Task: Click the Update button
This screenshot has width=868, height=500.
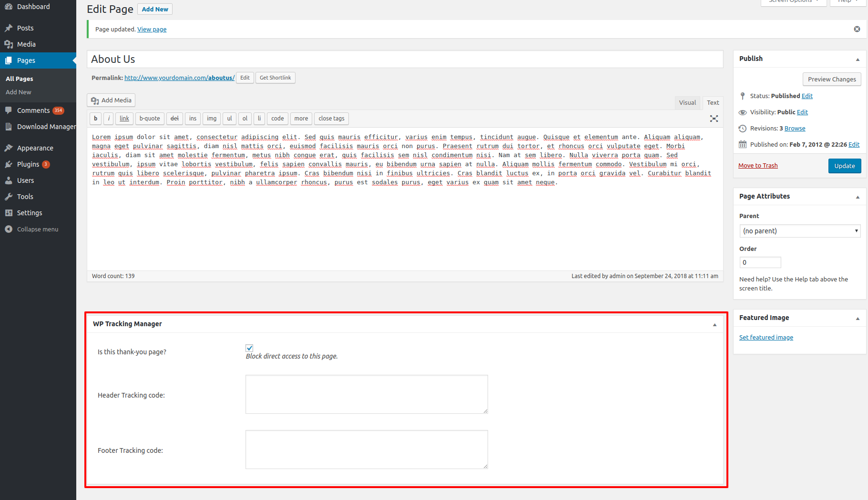Action: [845, 166]
